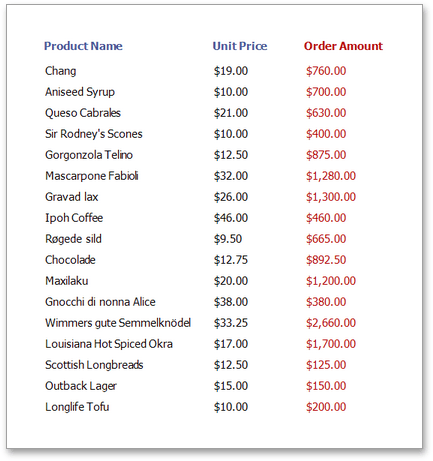The image size is (433, 461).
Task: Click the $1,700.00 order amount
Action: pos(331,344)
